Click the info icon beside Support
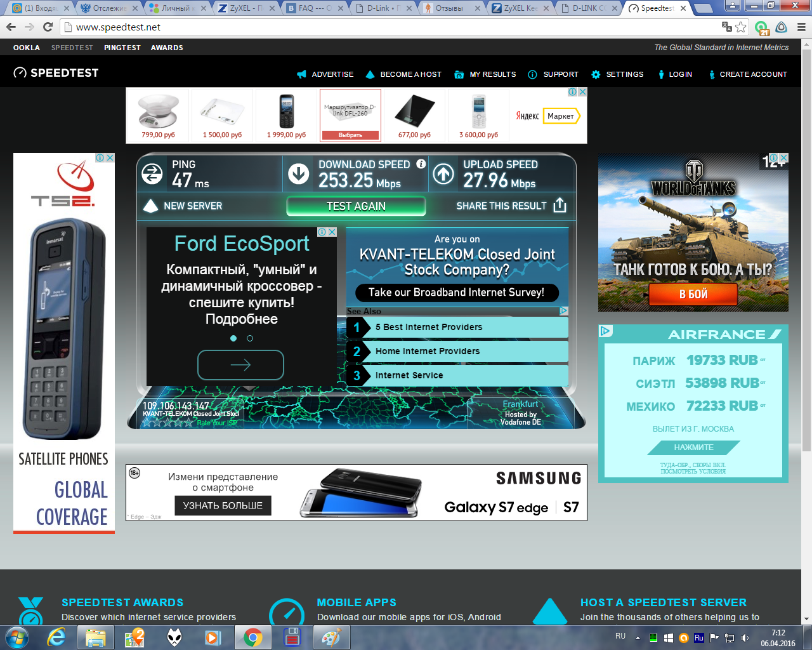 tap(533, 74)
